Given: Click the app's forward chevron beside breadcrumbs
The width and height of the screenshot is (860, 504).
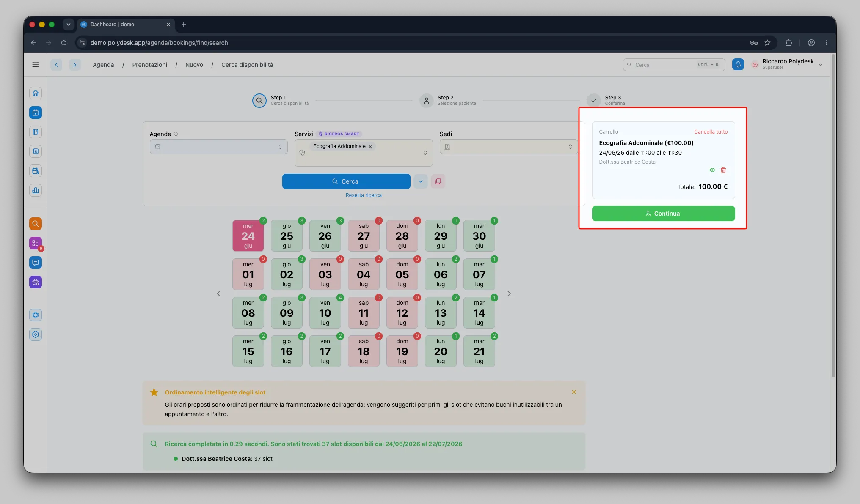Looking at the screenshot, I should tap(75, 65).
